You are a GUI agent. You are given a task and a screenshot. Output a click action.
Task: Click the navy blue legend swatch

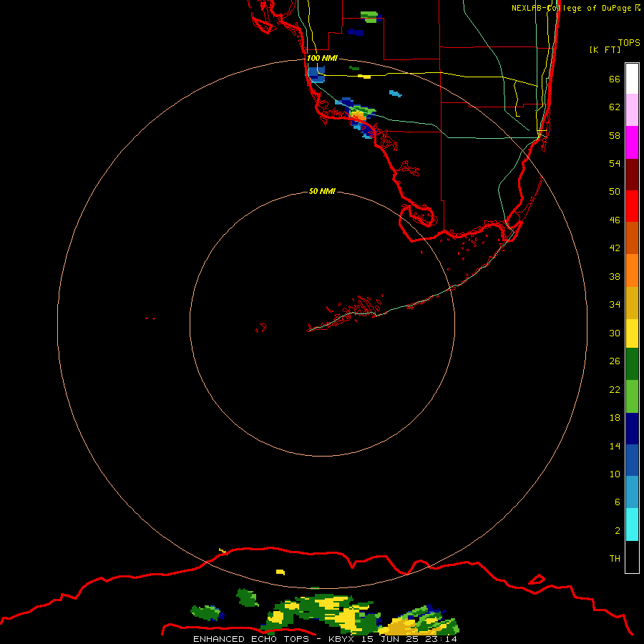(x=632, y=429)
